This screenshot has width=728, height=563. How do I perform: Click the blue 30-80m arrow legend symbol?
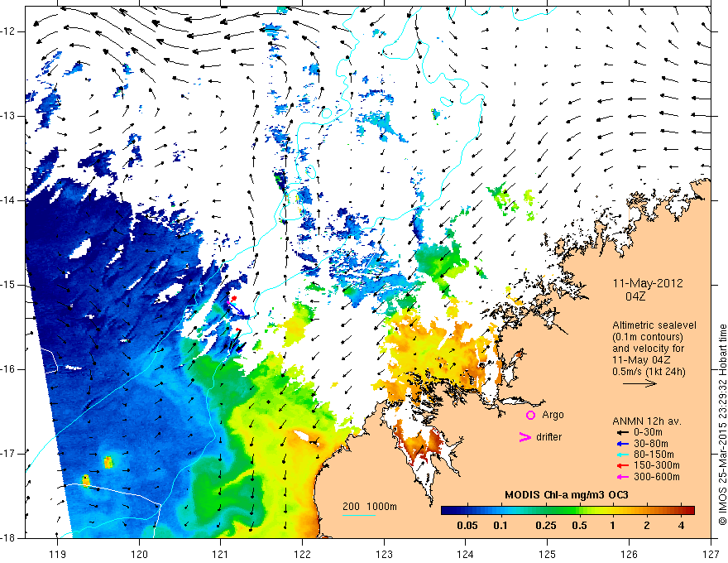(623, 444)
